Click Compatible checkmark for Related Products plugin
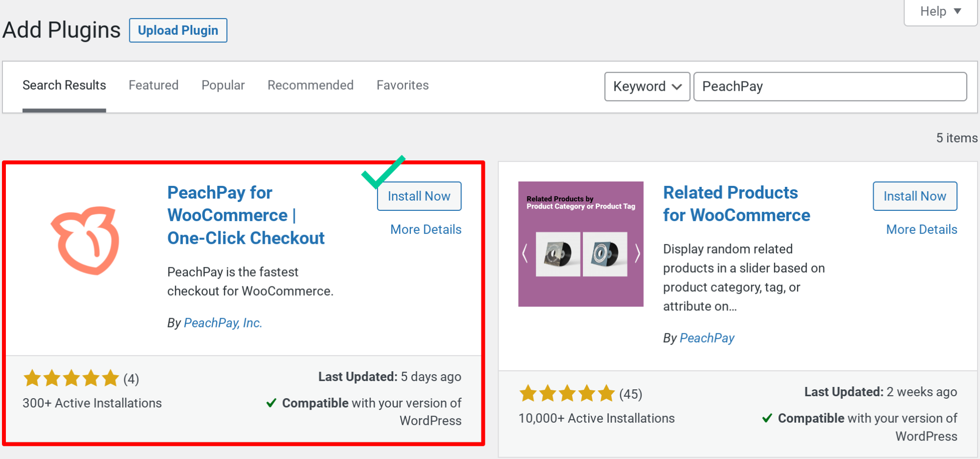The image size is (980, 459). click(x=767, y=418)
